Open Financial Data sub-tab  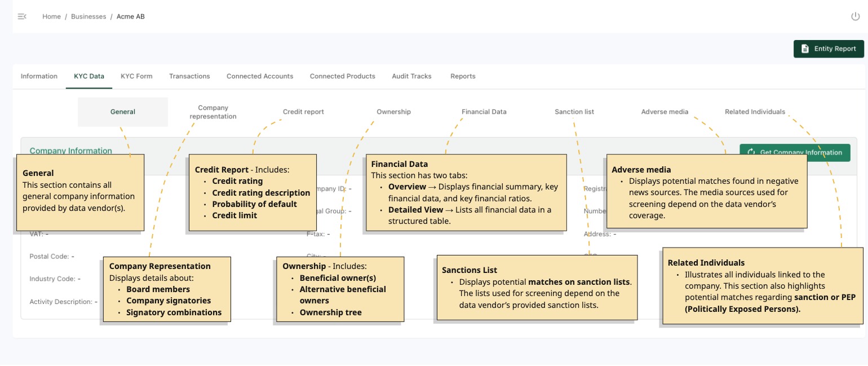coord(484,112)
